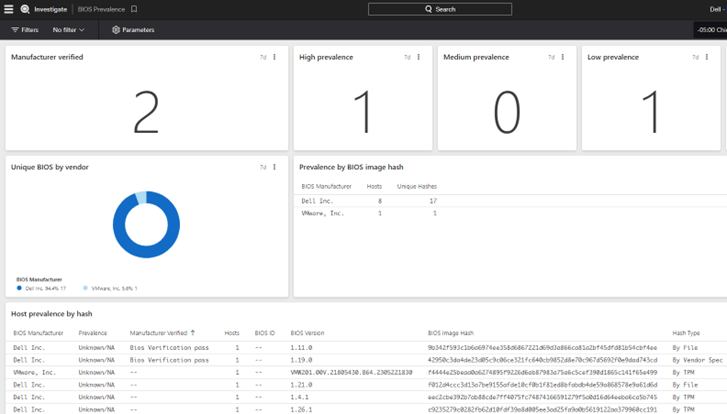The image size is (727, 414).
Task: Open options menu for Manufacturer verified panel
Action: point(275,57)
